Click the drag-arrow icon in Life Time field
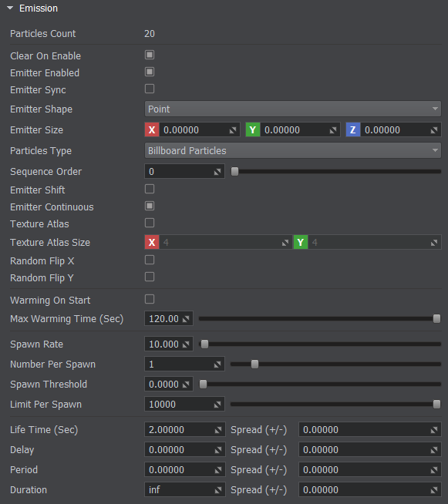The image size is (448, 504). click(x=218, y=430)
